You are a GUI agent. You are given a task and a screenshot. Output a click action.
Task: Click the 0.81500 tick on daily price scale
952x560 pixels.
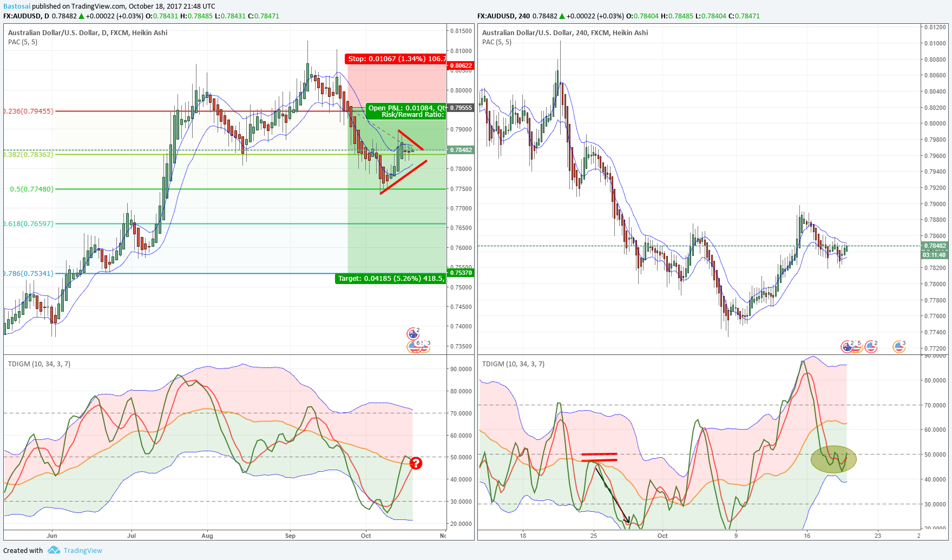click(x=461, y=31)
